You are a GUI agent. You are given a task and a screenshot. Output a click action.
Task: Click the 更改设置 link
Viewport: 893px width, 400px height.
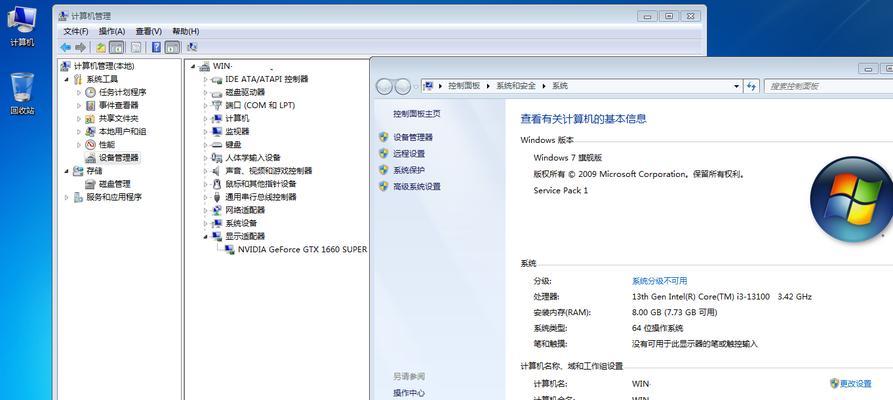click(855, 383)
